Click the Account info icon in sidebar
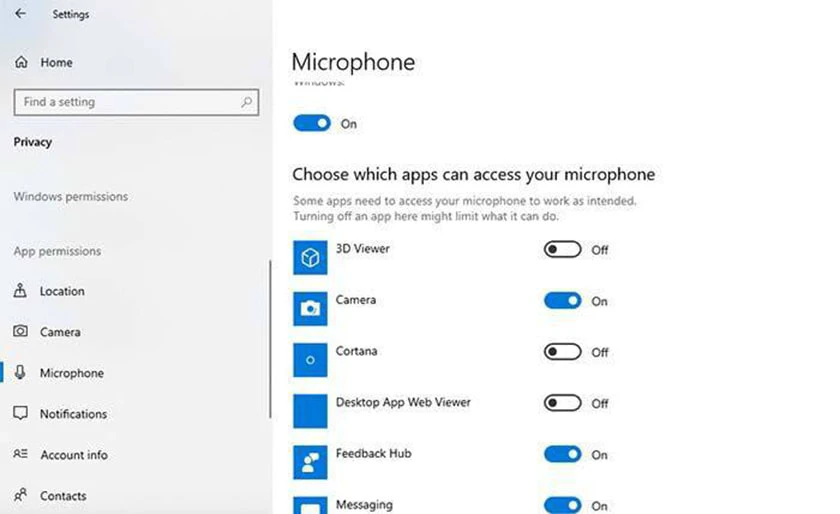Image resolution: width=840 pixels, height=514 pixels. (x=20, y=454)
